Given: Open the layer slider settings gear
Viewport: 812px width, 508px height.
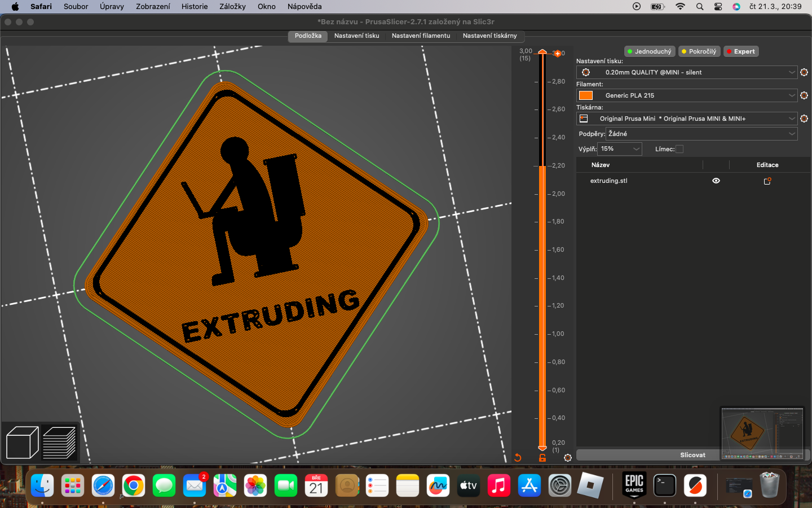Looking at the screenshot, I should coord(568,458).
